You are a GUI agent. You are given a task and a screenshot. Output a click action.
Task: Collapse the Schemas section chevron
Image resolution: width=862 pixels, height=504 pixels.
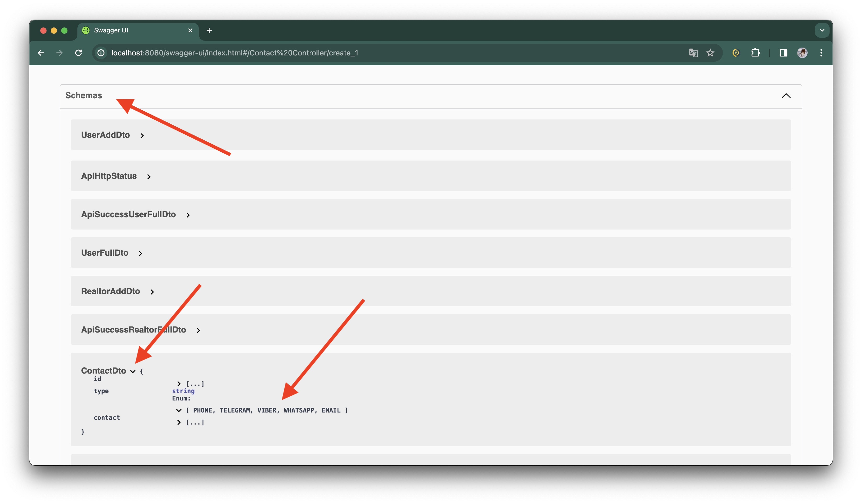pos(786,96)
